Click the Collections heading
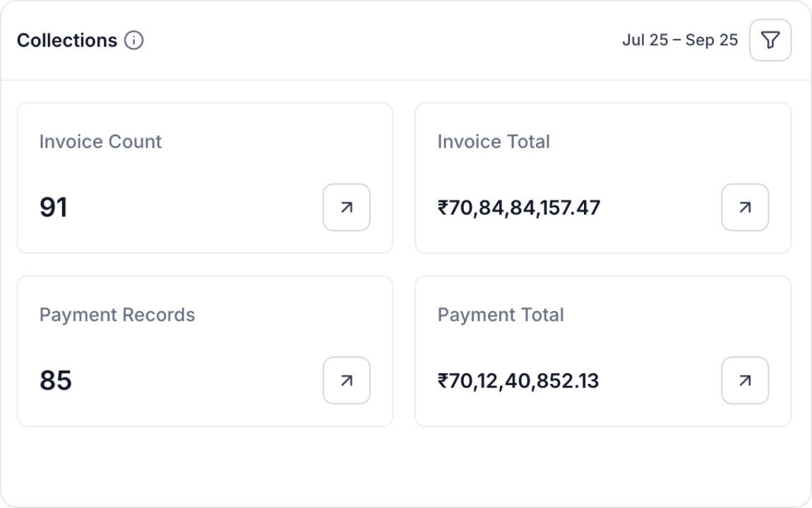Image resolution: width=812 pixels, height=508 pixels. (x=67, y=40)
